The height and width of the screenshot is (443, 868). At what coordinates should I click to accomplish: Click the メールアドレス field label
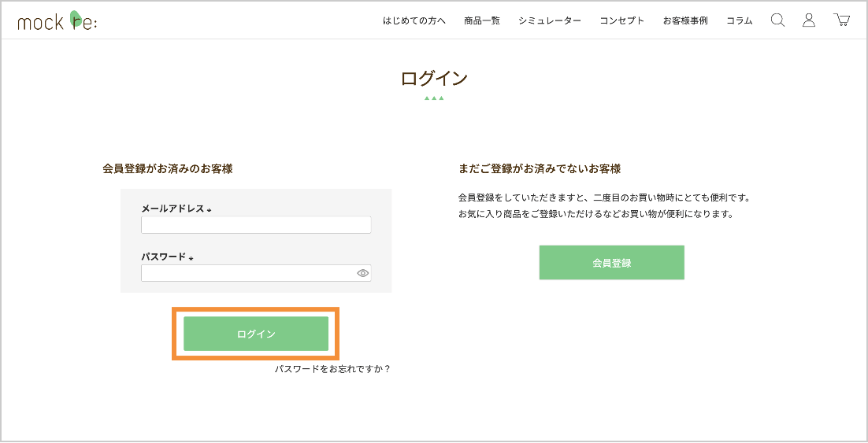click(172, 209)
